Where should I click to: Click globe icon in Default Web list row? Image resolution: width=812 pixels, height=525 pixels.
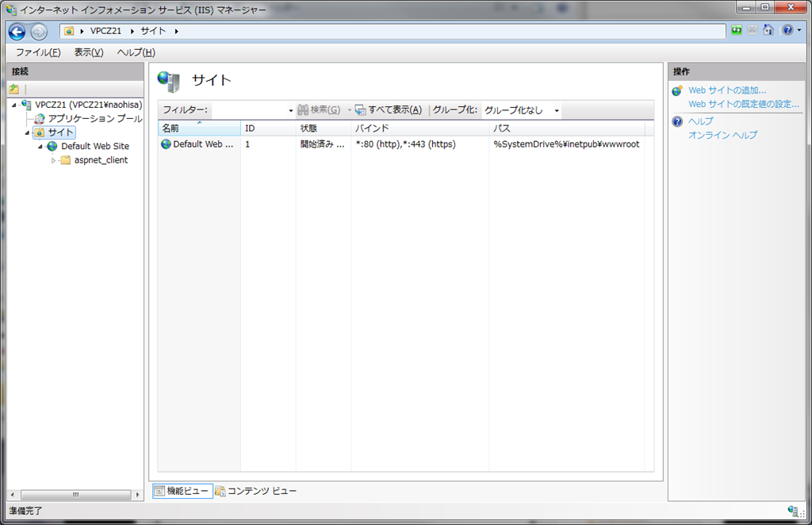pyautogui.click(x=166, y=144)
